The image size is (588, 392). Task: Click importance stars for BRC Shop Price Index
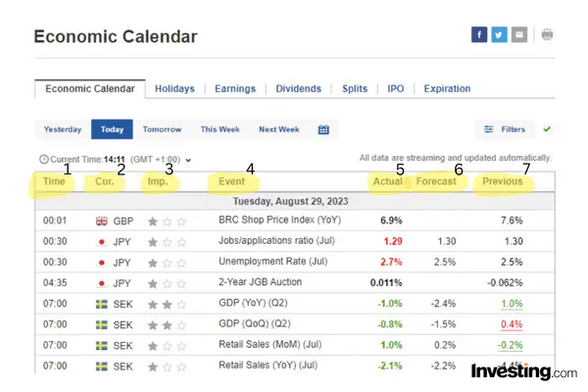pos(167,221)
